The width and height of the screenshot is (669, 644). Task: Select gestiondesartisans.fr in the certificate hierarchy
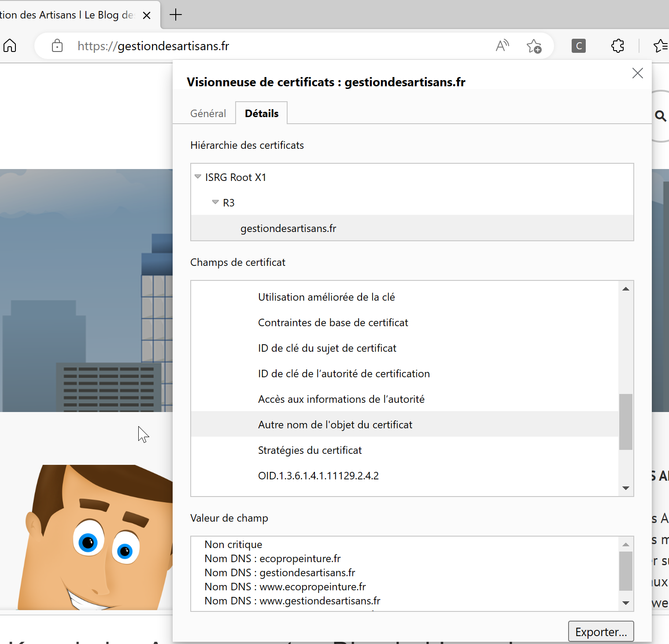click(288, 228)
